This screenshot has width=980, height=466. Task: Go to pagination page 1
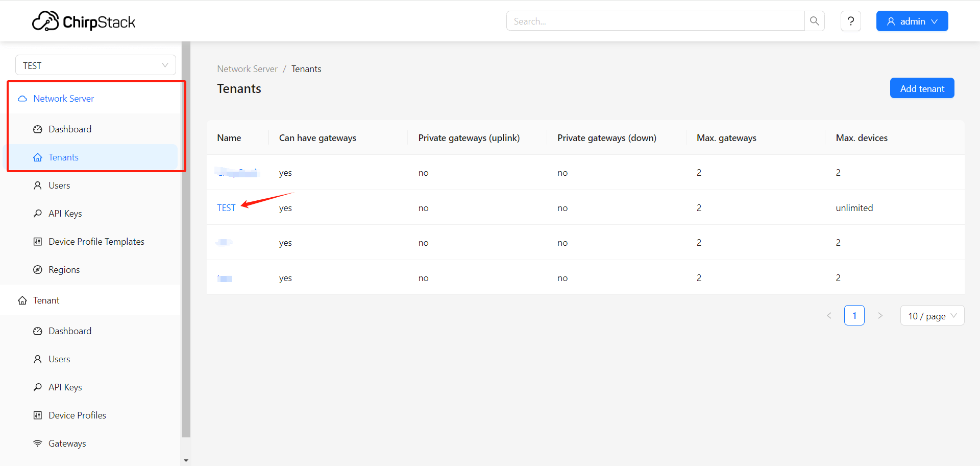(854, 316)
